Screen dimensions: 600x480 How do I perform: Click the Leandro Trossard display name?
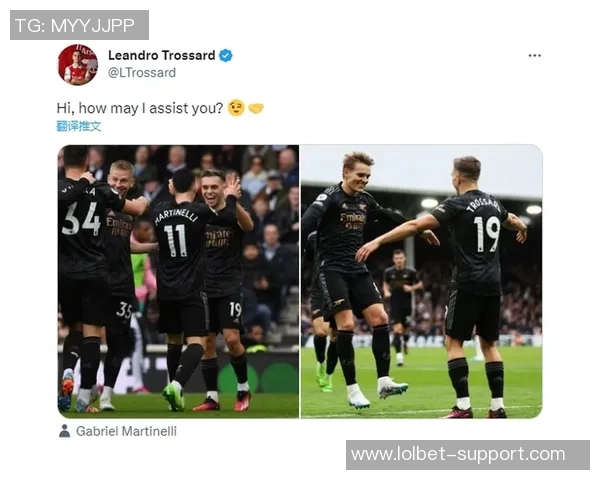161,56
